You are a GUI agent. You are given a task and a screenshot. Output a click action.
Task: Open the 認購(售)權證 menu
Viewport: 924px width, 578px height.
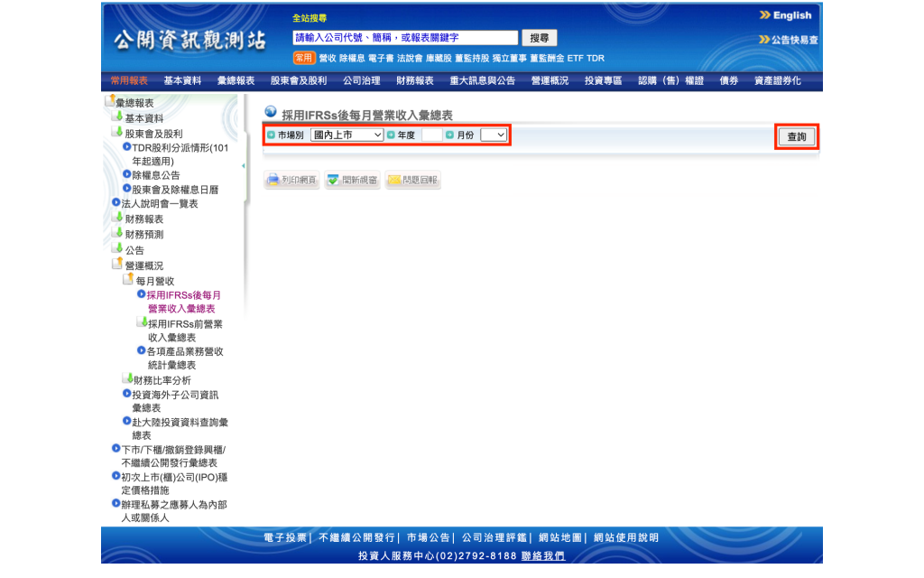(671, 80)
